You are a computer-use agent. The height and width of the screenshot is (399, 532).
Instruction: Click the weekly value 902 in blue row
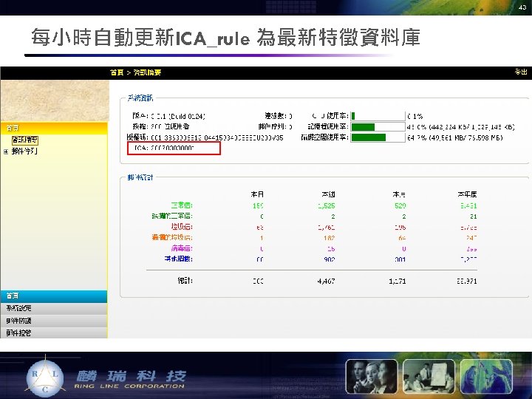pos(329,259)
